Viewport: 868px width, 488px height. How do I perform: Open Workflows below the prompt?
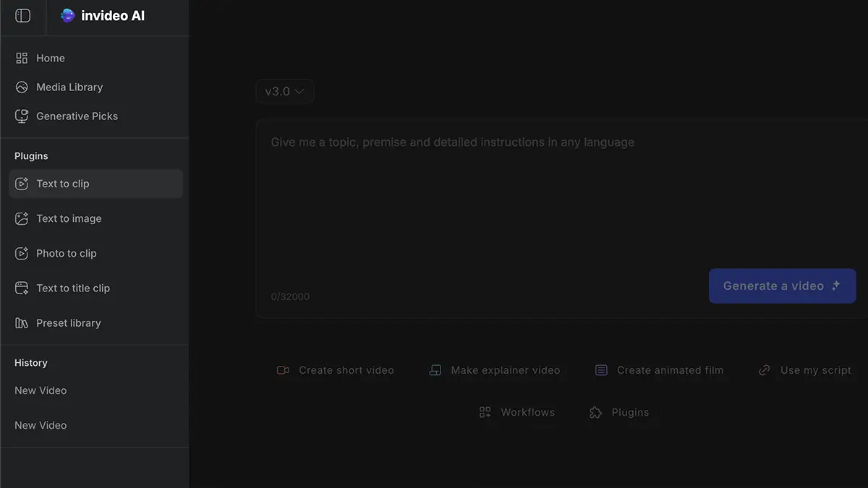pos(517,412)
